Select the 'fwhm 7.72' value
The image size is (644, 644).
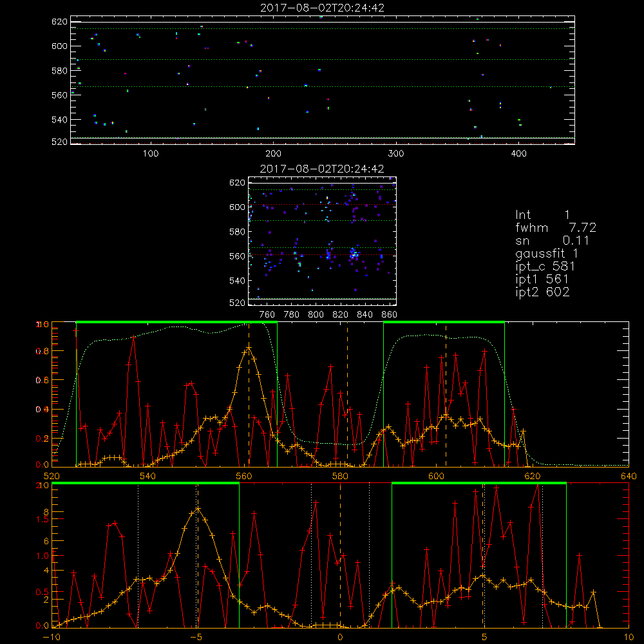point(556,227)
